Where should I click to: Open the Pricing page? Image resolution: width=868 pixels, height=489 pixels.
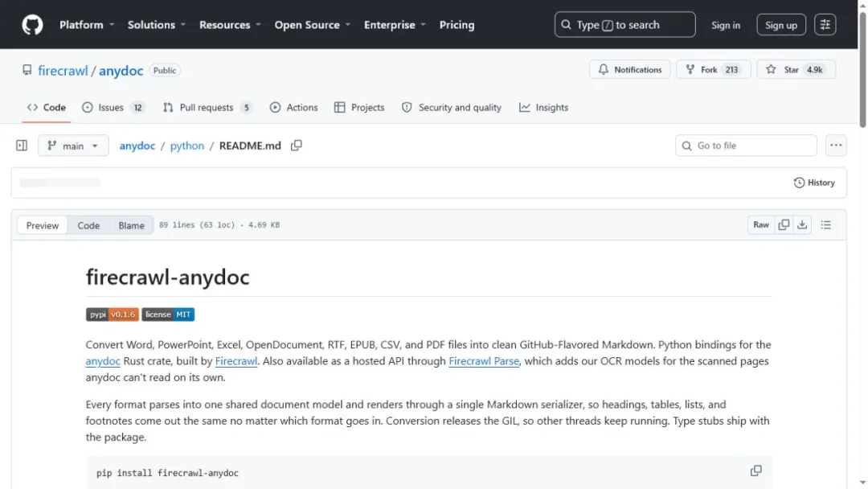(457, 25)
